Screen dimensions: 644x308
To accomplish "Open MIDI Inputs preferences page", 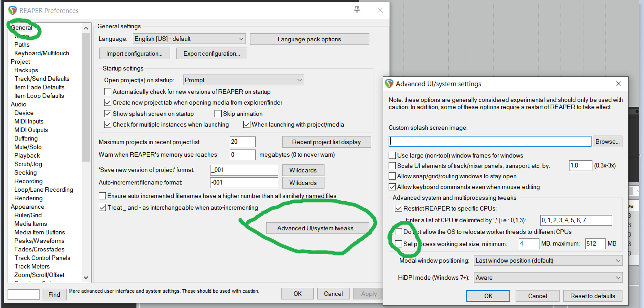I will coord(29,121).
